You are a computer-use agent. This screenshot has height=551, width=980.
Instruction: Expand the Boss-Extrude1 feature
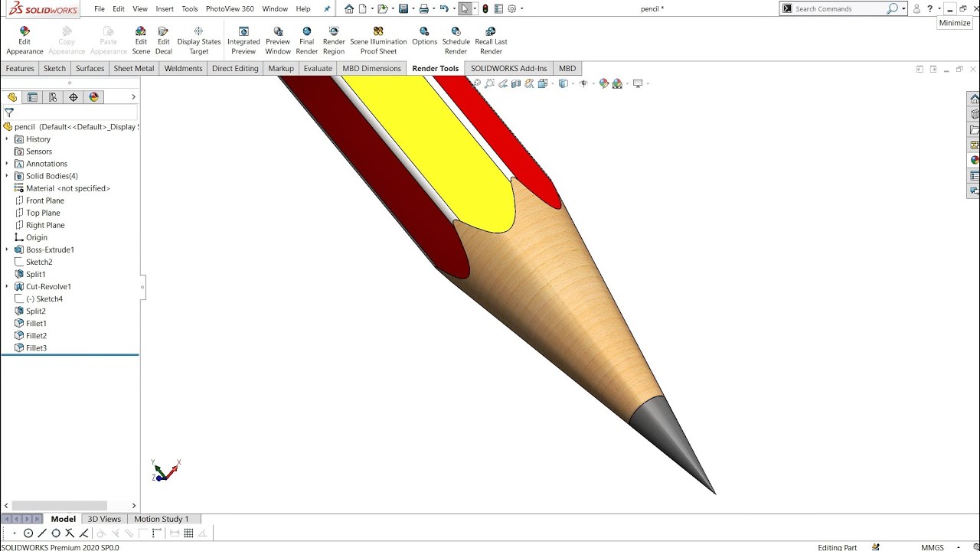[x=7, y=249]
